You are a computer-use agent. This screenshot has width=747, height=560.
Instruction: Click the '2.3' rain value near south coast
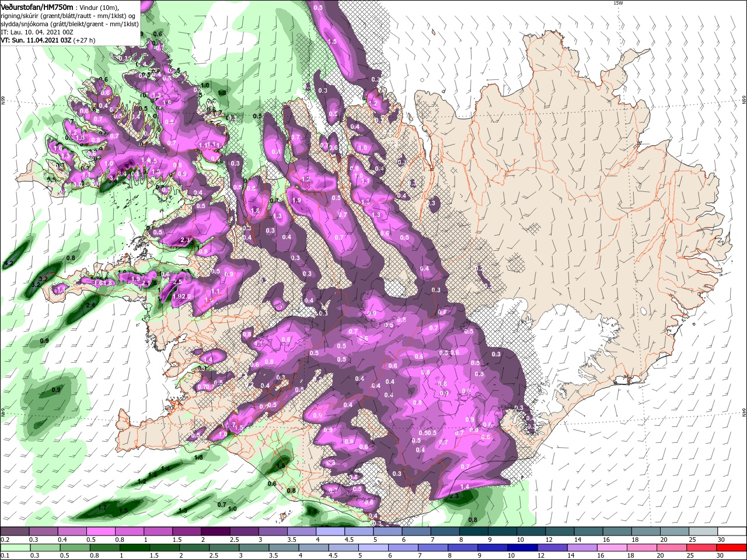coord(455,495)
